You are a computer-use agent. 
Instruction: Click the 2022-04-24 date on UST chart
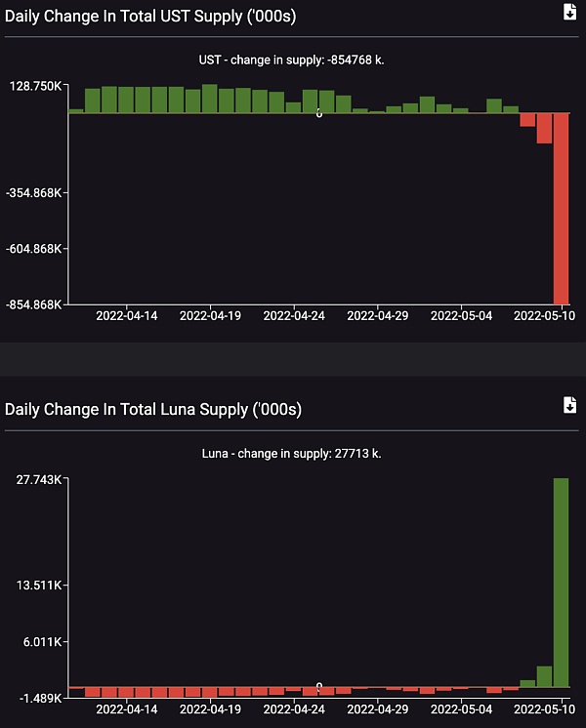[x=294, y=316]
